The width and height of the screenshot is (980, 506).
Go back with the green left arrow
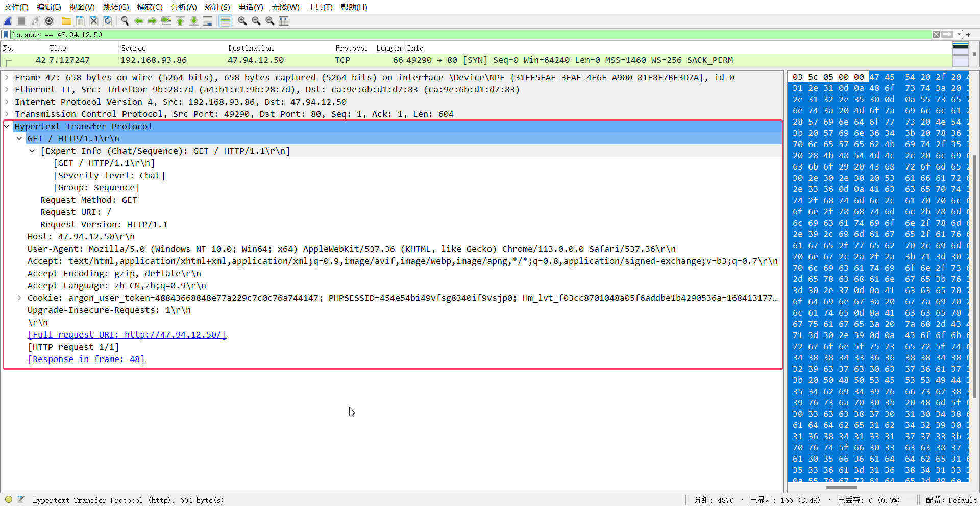click(139, 21)
